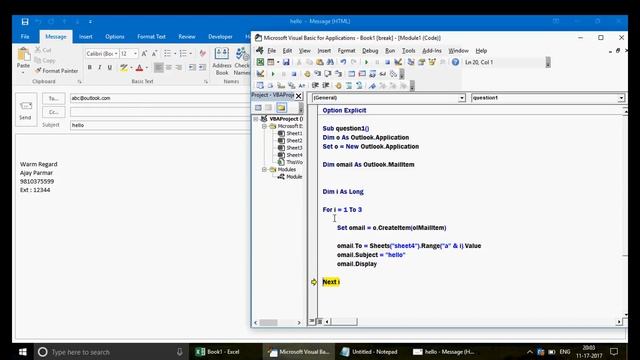
Task: Open the (General) object dropdown
Action: pos(462,98)
